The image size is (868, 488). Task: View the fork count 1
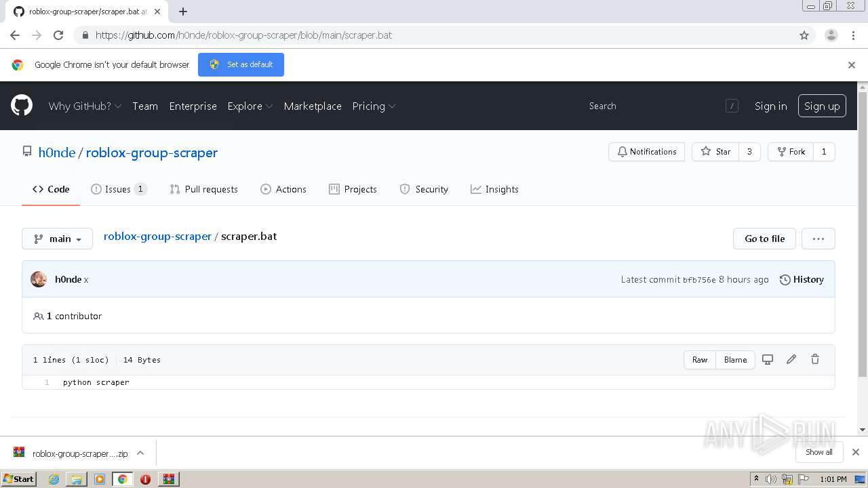[x=824, y=152]
